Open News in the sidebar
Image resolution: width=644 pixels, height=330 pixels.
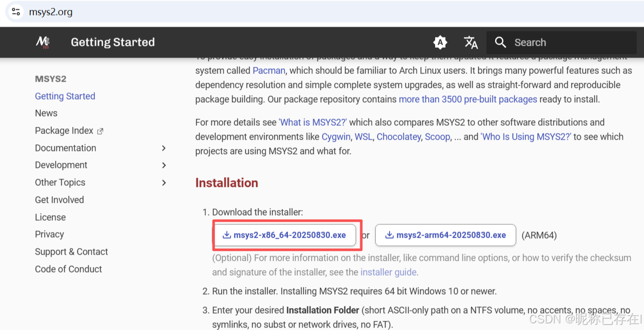click(x=46, y=113)
